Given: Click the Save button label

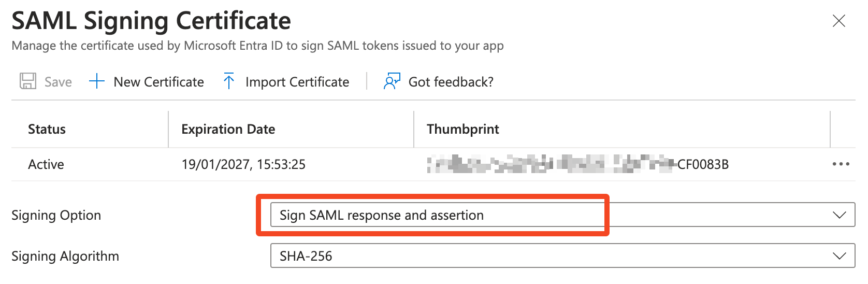Looking at the screenshot, I should [58, 82].
